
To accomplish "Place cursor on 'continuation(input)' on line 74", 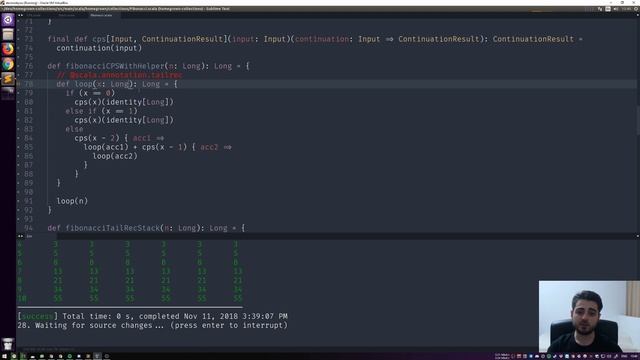I will 99,48.
